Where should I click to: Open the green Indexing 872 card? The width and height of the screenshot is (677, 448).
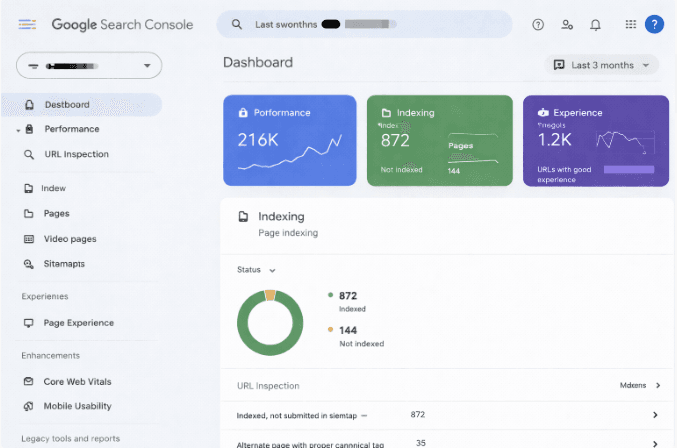[440, 141]
